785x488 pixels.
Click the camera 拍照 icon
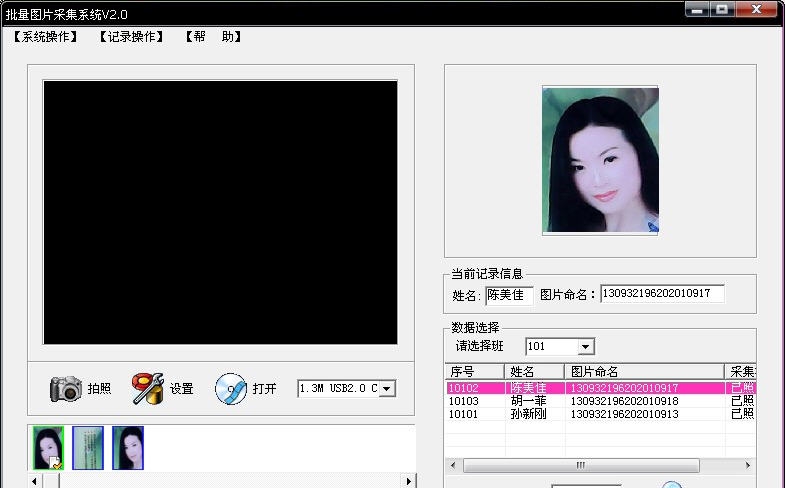pyautogui.click(x=66, y=389)
